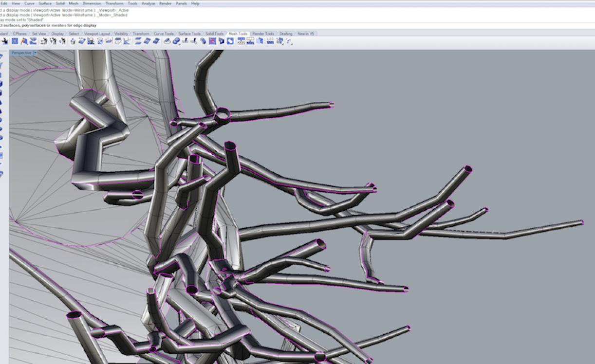Switch to the Curve Tools tab
Screen dimensions: 595x364
pos(164,34)
